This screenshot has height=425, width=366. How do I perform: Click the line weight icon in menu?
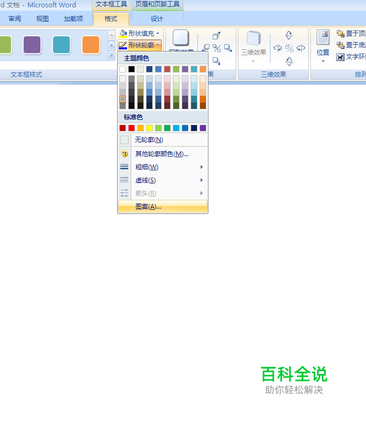[x=124, y=167]
